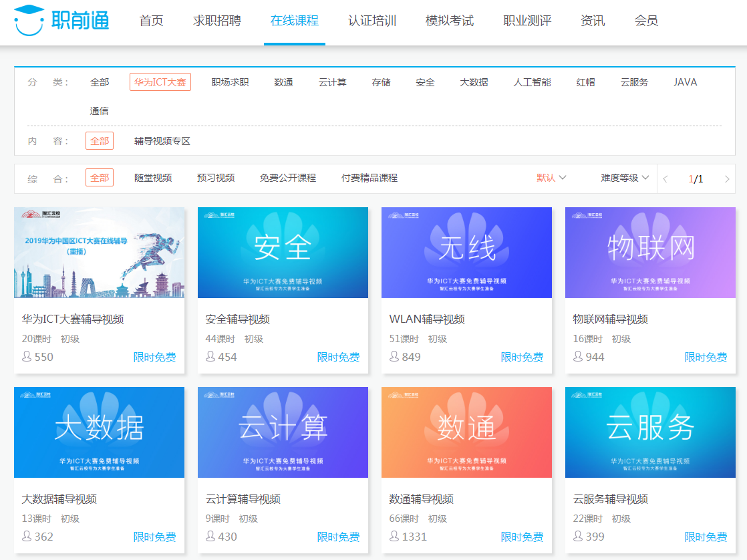The width and height of the screenshot is (747, 560).
Task: Select the 大数据 category filter
Action: [x=474, y=82]
